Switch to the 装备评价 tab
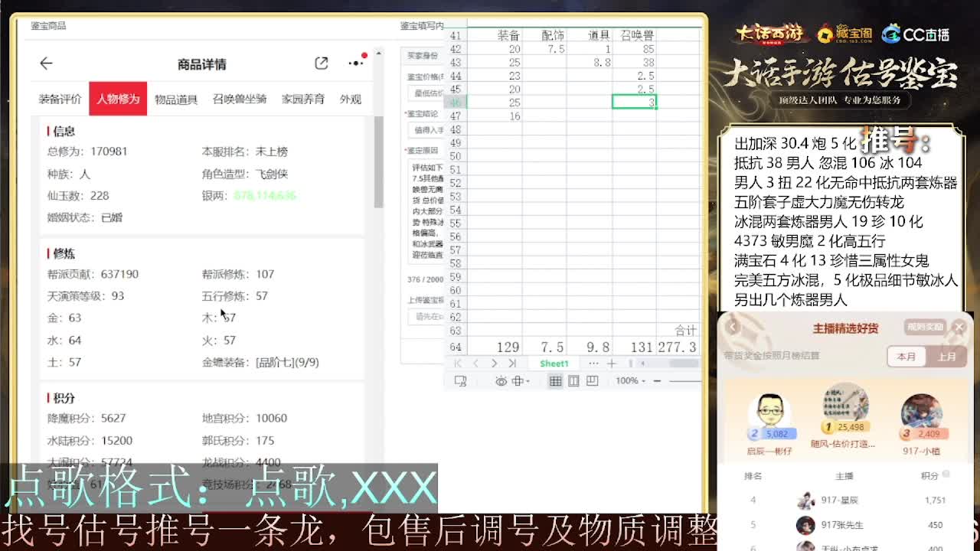This screenshot has width=980, height=551. tap(60, 99)
